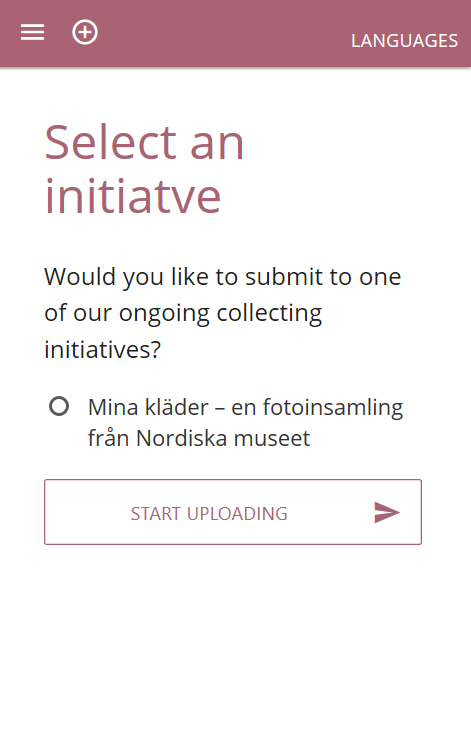Open the LANGUAGES menu
This screenshot has width=471, height=737.
404,41
